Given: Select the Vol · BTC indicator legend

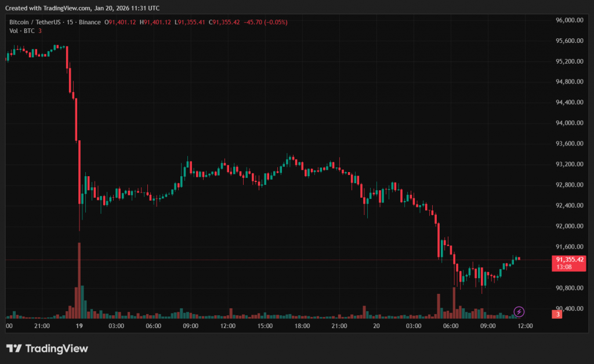Looking at the screenshot, I should [22, 31].
